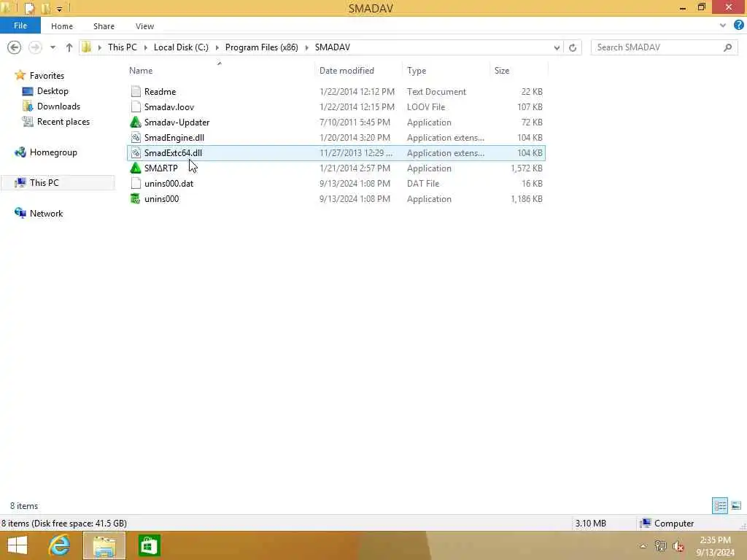
Task: Open Customize Quick Access Toolbar dropdown
Action: click(x=60, y=9)
